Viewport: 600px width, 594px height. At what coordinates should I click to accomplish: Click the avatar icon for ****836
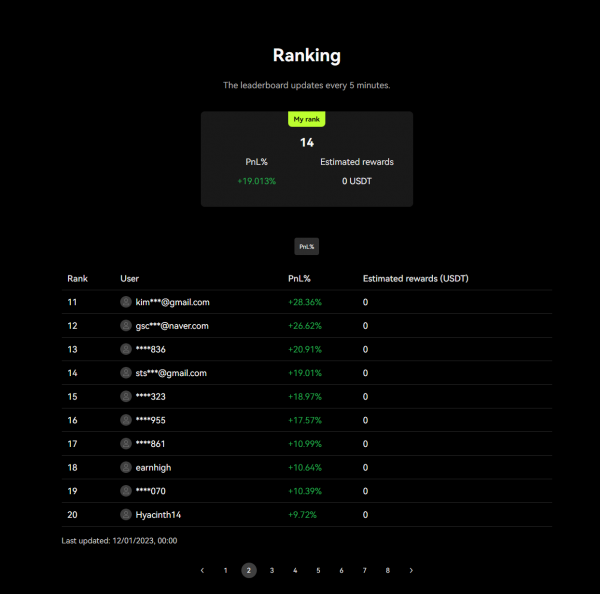point(126,349)
